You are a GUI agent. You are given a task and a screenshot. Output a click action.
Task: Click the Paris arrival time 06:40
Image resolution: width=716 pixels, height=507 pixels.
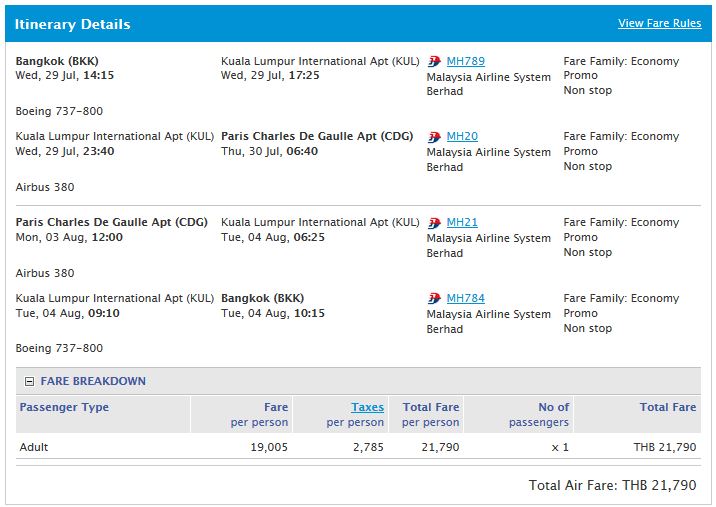coord(302,151)
